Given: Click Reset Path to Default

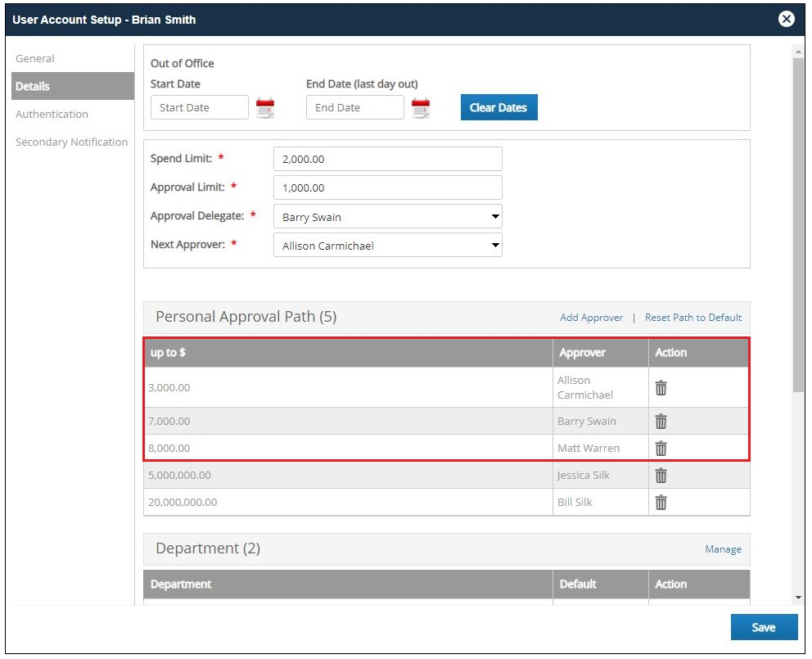Looking at the screenshot, I should [x=692, y=317].
